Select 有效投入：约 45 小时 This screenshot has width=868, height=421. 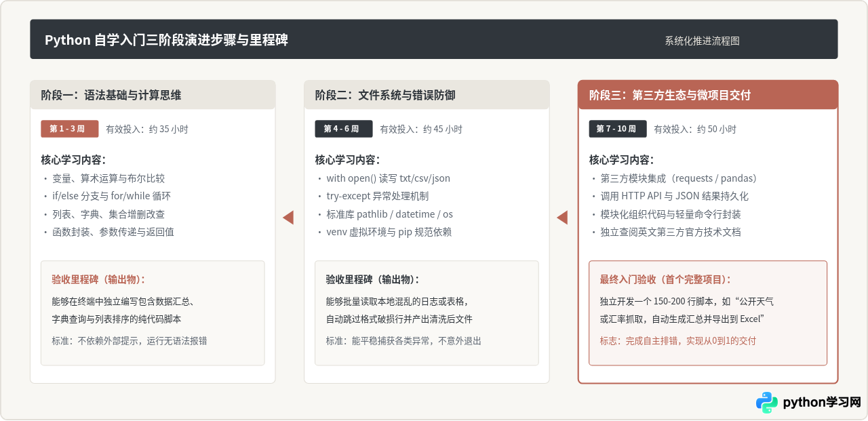click(421, 129)
